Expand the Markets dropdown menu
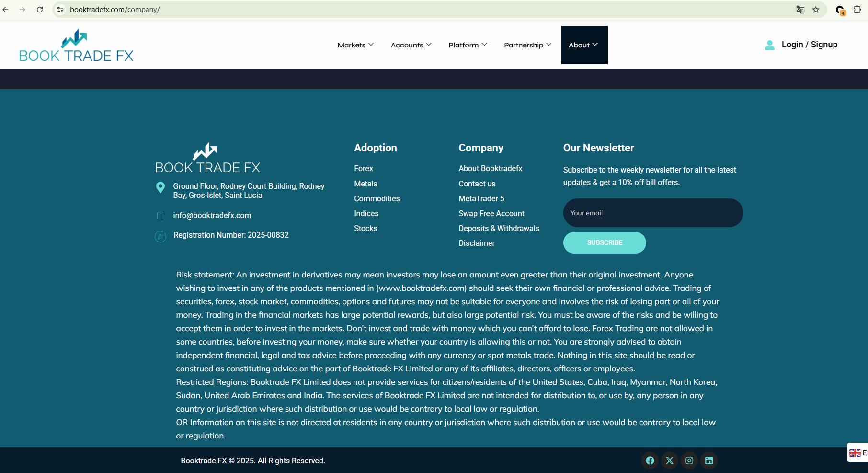The height and width of the screenshot is (473, 868). tap(355, 45)
